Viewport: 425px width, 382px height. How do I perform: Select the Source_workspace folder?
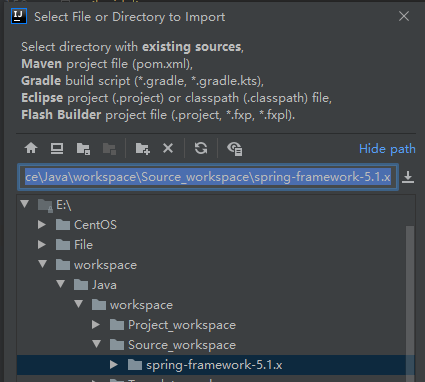[x=182, y=345]
